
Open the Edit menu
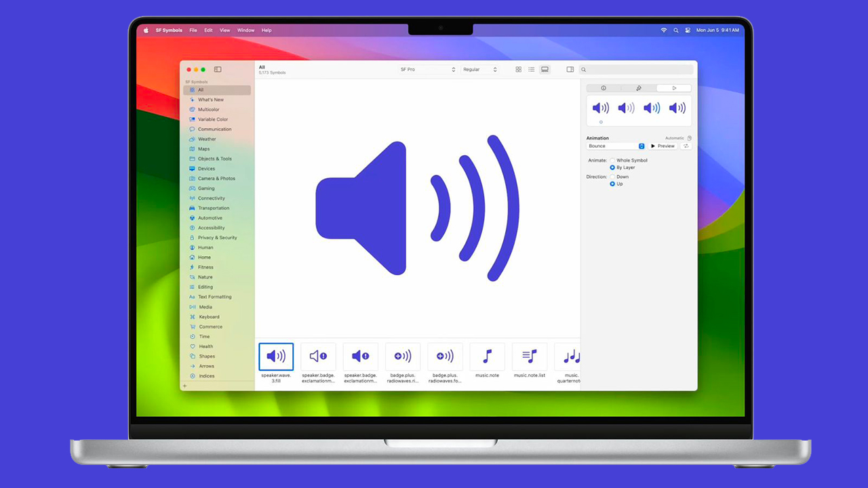coord(208,30)
